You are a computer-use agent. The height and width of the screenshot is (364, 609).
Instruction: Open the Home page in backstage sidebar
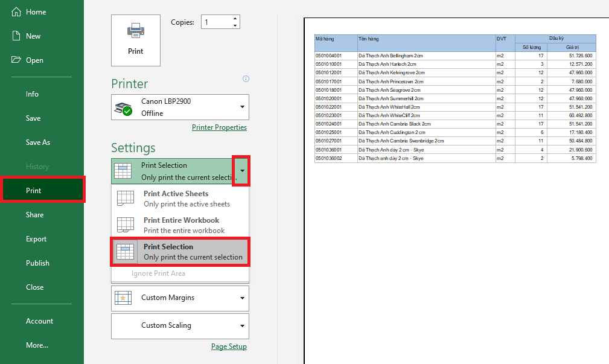click(36, 12)
